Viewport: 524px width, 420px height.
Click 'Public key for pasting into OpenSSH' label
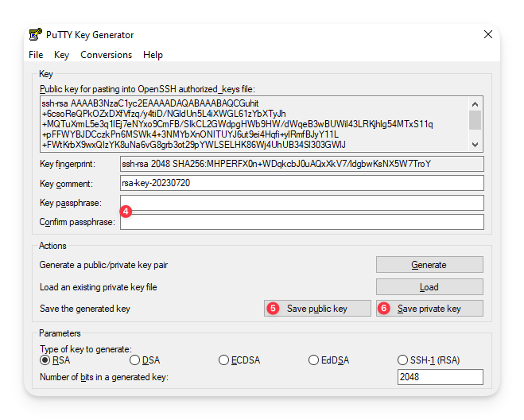(147, 89)
